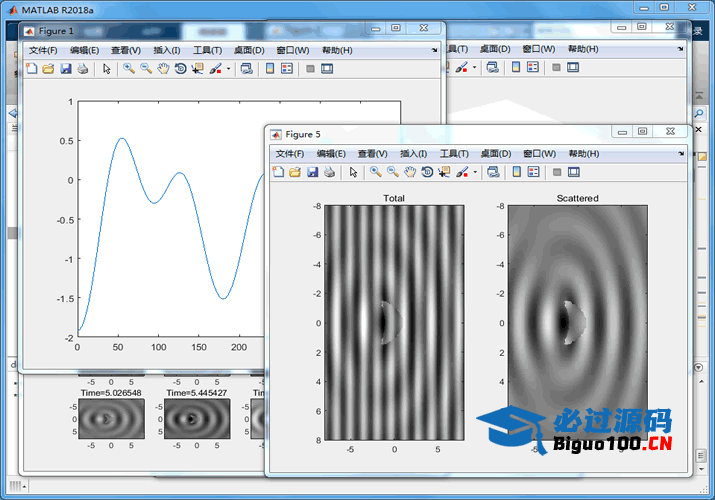Enable the Pan hand tool in Figure 5
This screenshot has height=500, width=715.
tap(409, 172)
